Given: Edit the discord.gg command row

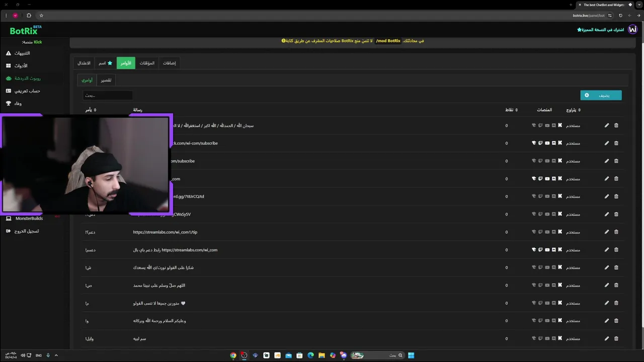Looking at the screenshot, I should (x=607, y=196).
